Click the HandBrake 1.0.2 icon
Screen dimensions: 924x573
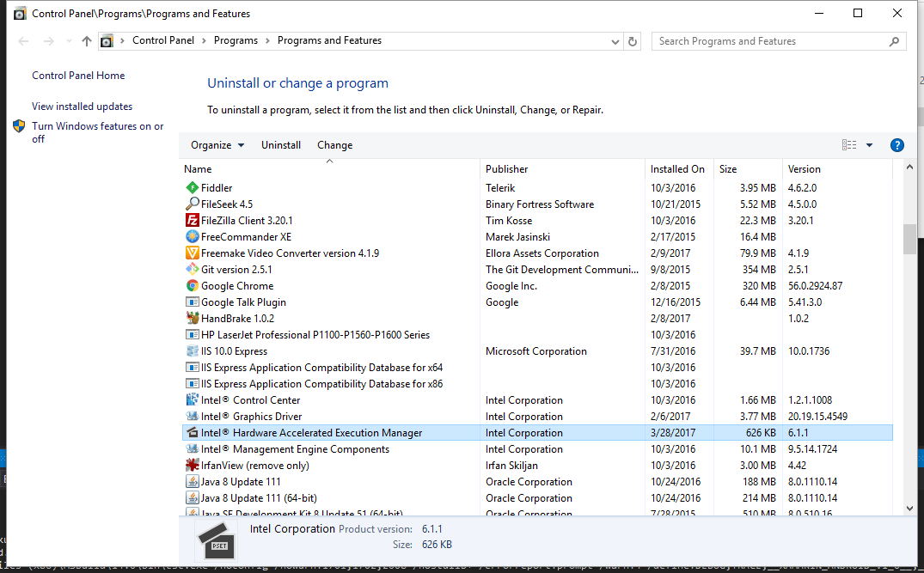(193, 318)
